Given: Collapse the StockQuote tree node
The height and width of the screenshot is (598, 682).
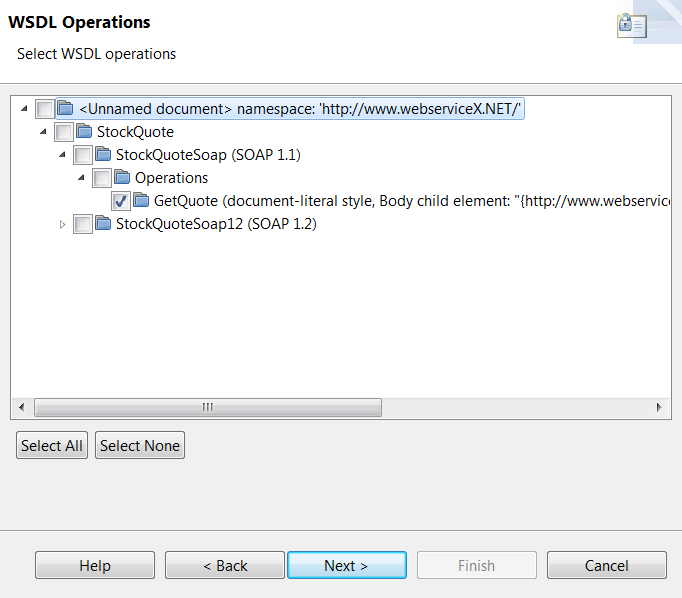Looking at the screenshot, I should coord(43,131).
